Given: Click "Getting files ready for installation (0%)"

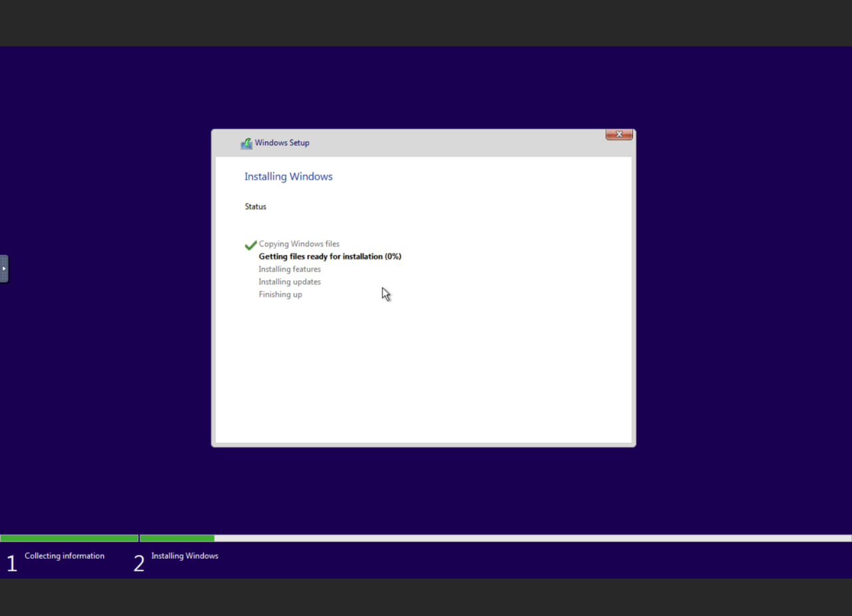Looking at the screenshot, I should click(x=330, y=257).
